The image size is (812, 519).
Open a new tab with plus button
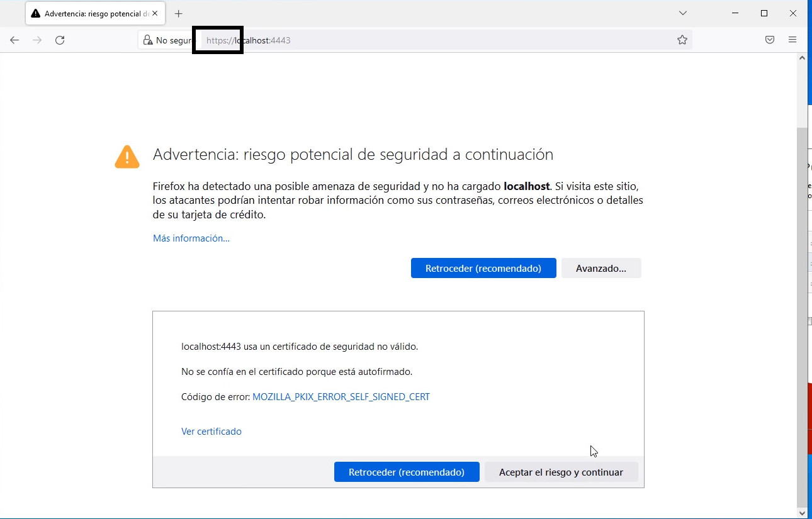coord(179,13)
